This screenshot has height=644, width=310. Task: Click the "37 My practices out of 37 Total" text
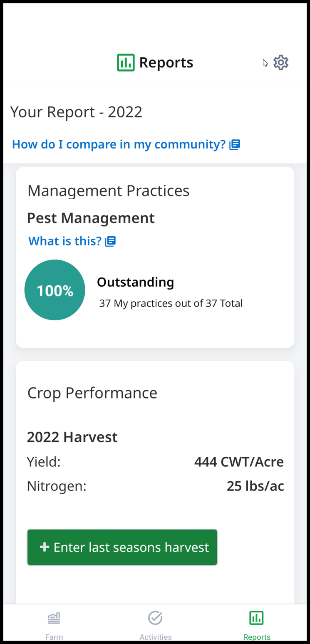[x=171, y=303]
